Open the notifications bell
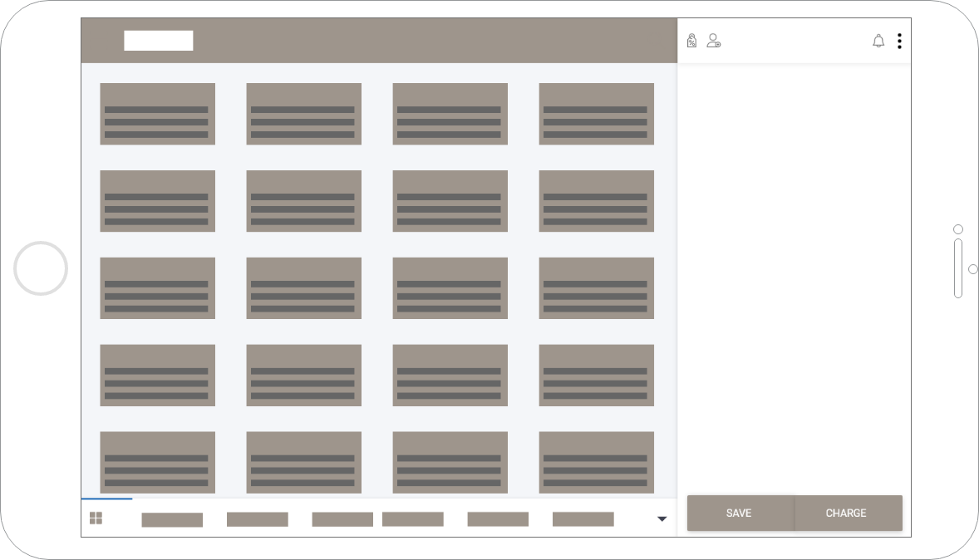This screenshot has height=560, width=979. 878,41
